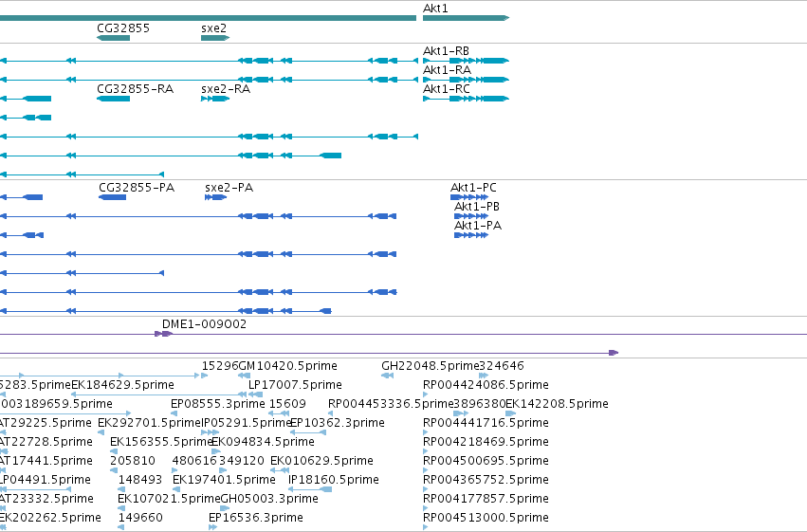807x532 pixels.
Task: Select the RP004365752.5prime EST
Action: click(425, 490)
